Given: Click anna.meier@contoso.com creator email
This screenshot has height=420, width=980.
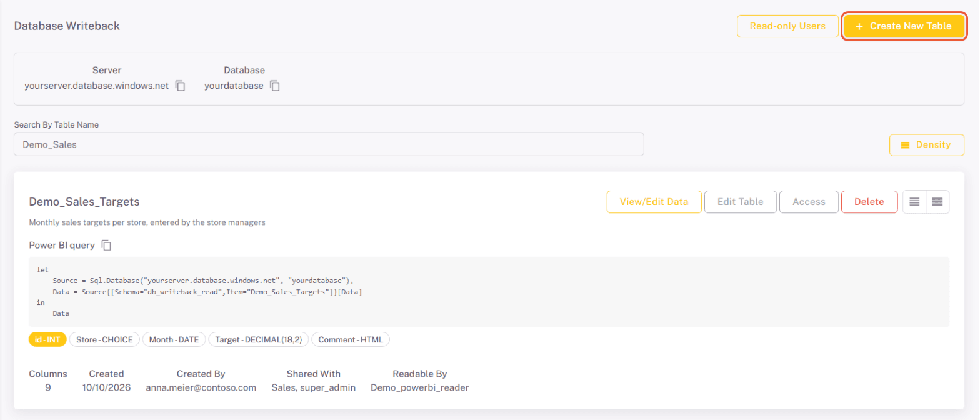Looking at the screenshot, I should click(201, 387).
